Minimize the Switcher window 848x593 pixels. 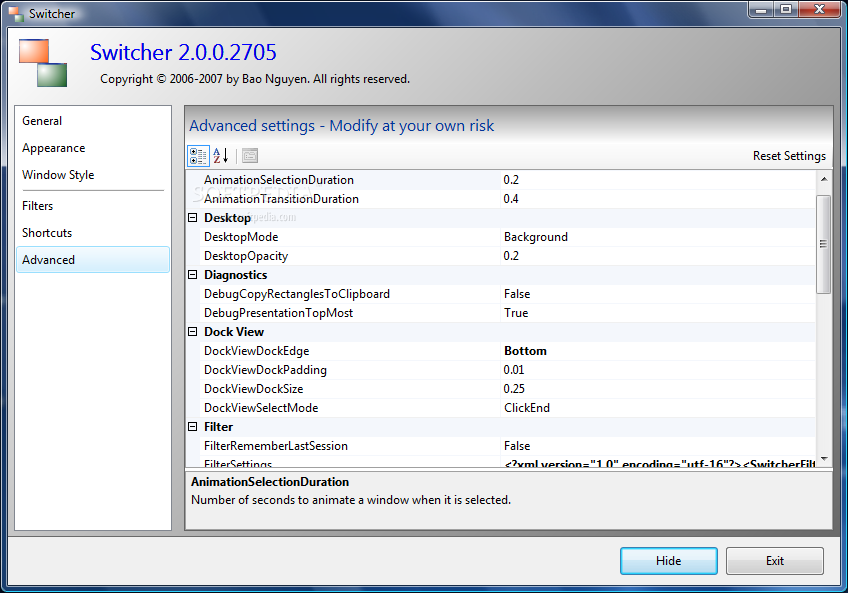coord(761,9)
